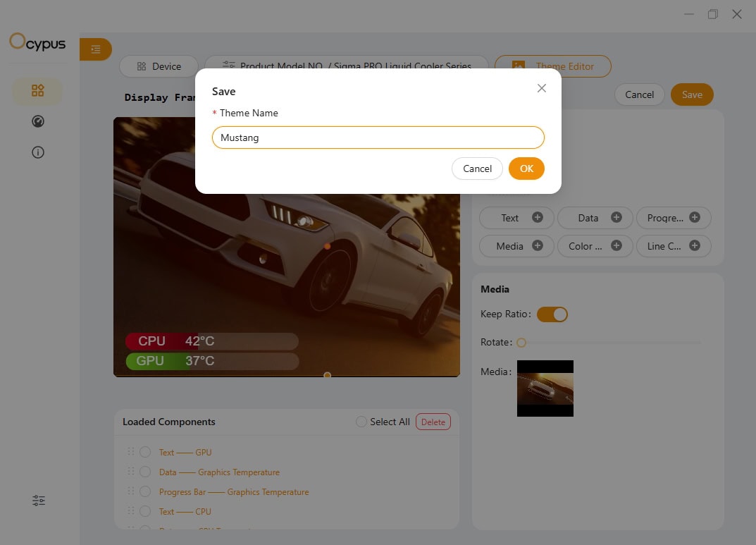Click Cancel in the Save dialog

(477, 169)
